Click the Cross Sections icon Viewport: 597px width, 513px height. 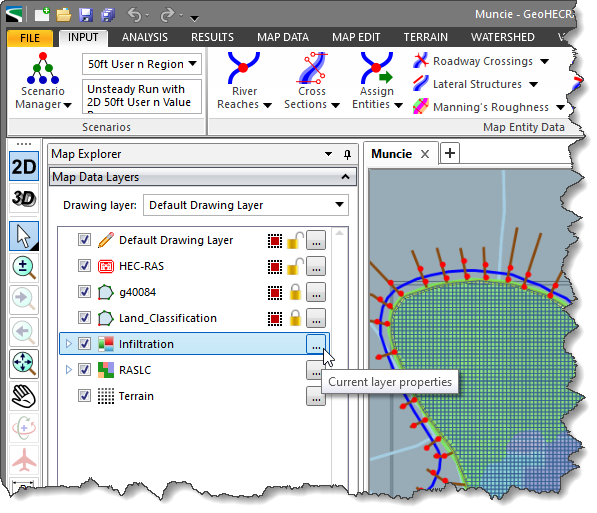click(x=311, y=68)
